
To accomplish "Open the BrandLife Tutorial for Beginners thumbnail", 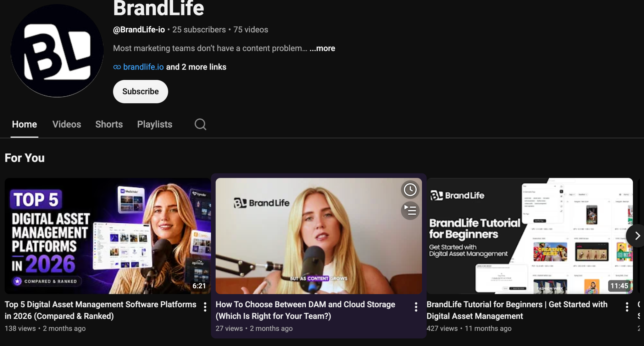I will tap(530, 236).
